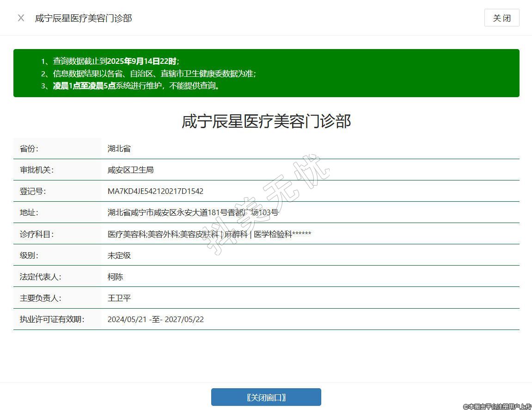
Task: Click the approval authority value 咸安区卫生局
Action: pyautogui.click(x=130, y=170)
